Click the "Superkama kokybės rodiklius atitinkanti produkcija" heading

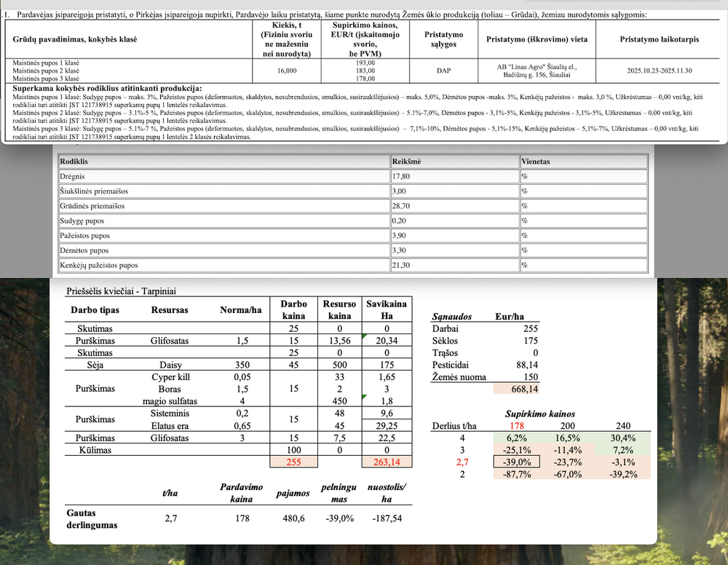pyautogui.click(x=107, y=88)
